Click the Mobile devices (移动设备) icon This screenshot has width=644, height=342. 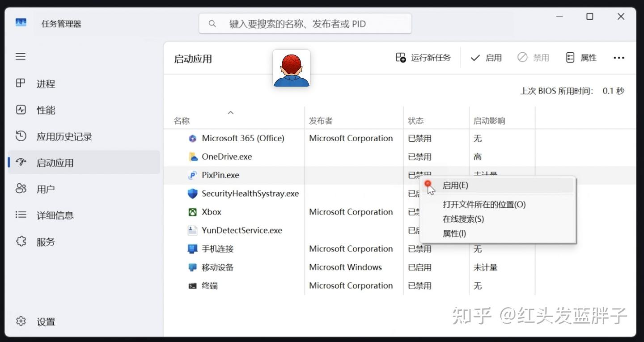pos(192,267)
